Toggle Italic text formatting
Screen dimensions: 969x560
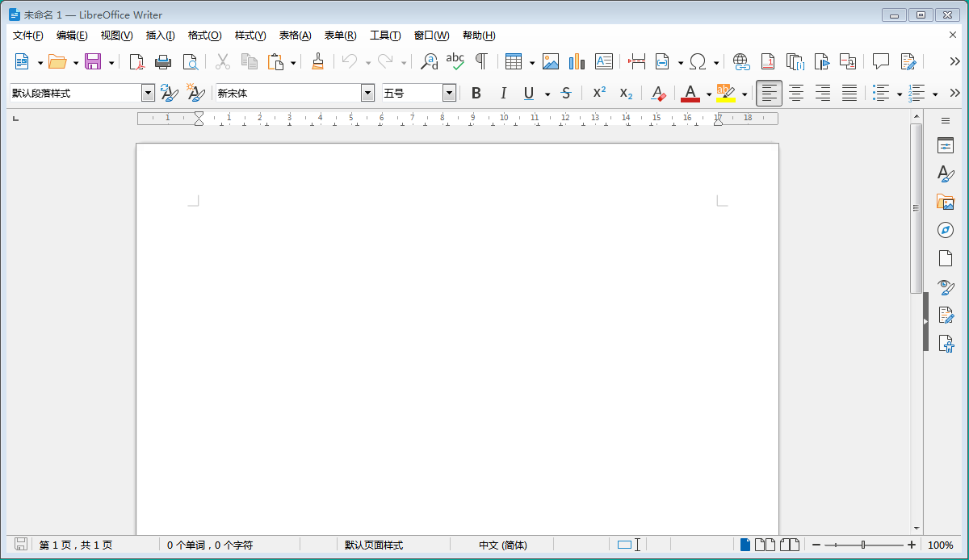pyautogui.click(x=503, y=94)
